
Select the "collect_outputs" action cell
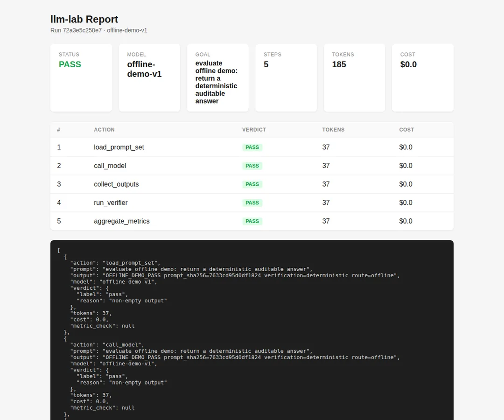click(116, 184)
